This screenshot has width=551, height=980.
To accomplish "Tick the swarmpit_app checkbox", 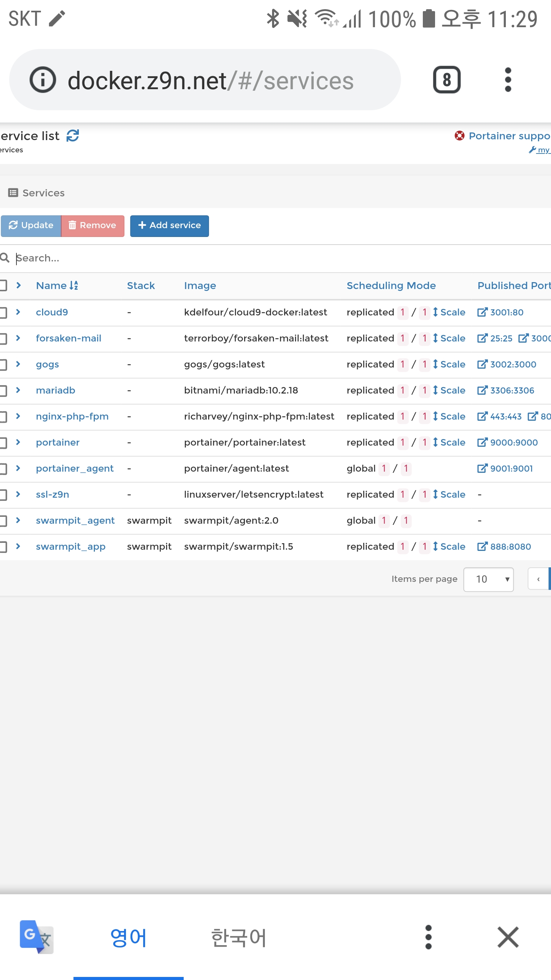I will (3, 547).
